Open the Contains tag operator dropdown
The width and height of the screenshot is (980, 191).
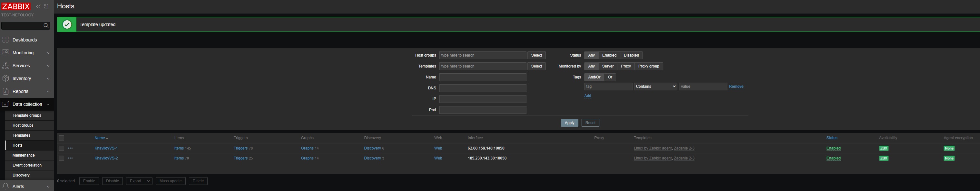[x=655, y=86]
